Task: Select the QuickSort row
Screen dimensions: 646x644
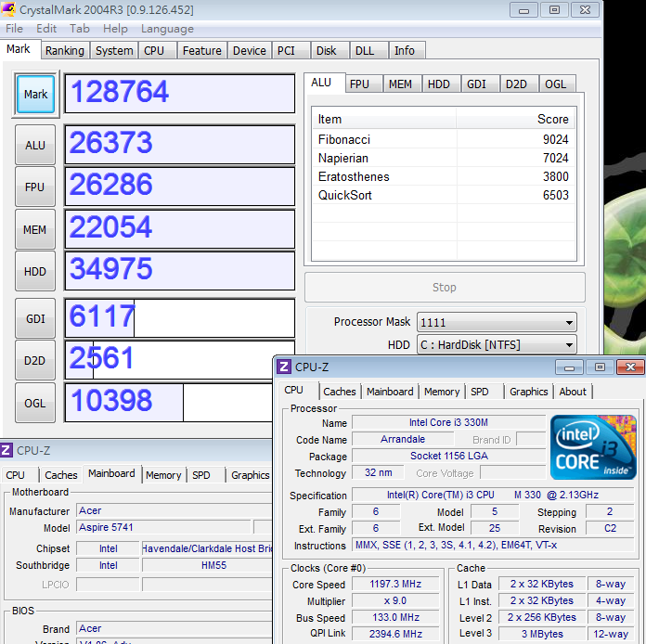Action: tap(444, 195)
